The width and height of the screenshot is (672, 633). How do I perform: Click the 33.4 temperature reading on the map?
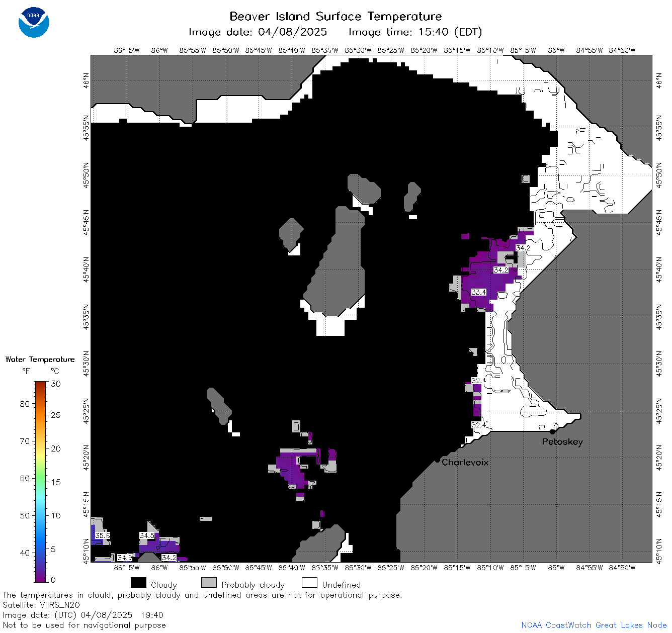(x=479, y=292)
